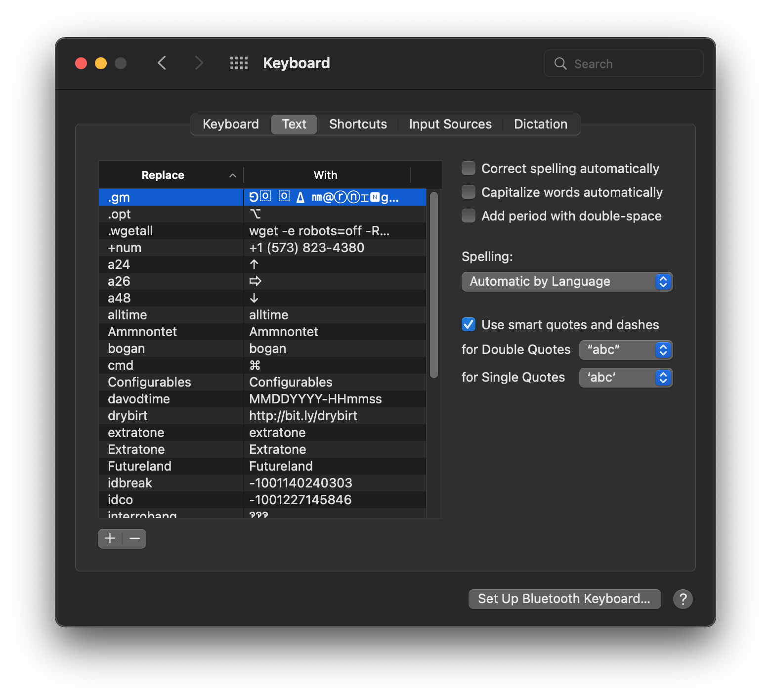Open help with the question mark button
The width and height of the screenshot is (771, 700).
coord(683,599)
